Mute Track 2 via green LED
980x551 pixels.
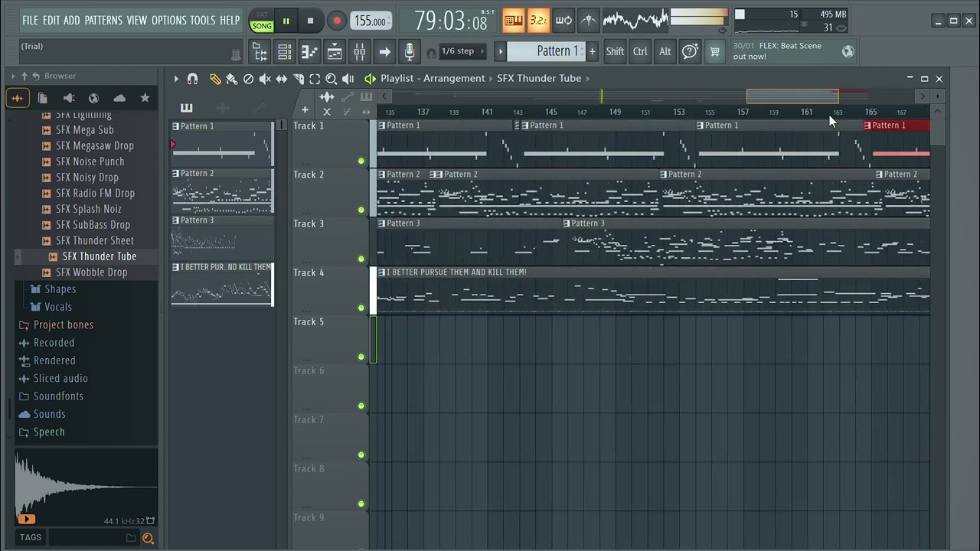point(361,210)
